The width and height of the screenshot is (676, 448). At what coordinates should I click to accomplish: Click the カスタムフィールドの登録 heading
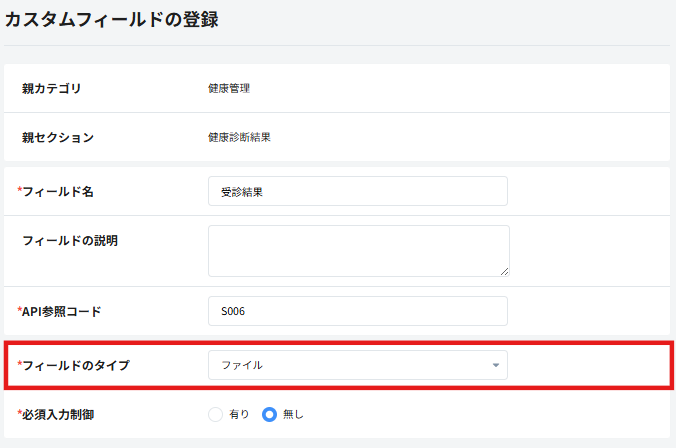point(112,19)
